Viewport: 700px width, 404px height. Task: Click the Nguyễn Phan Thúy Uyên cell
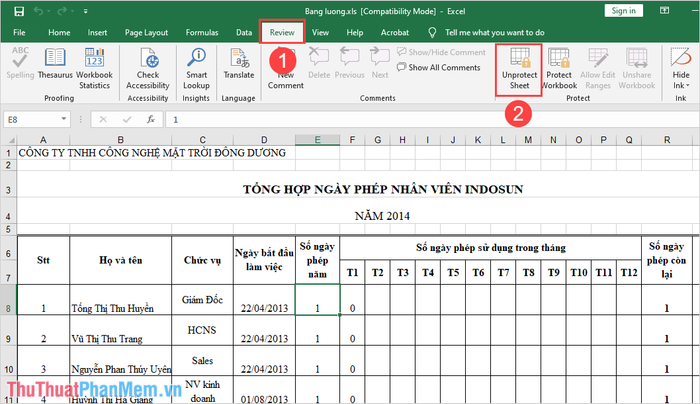[121, 360]
